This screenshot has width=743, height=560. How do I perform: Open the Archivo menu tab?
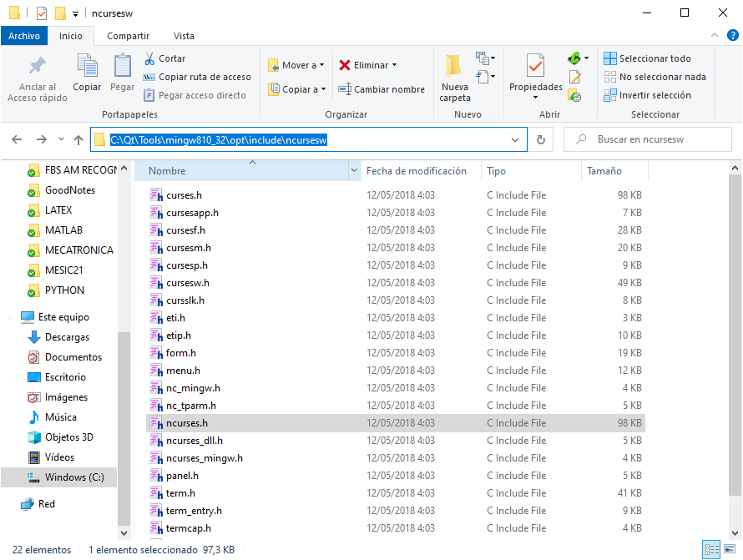[x=24, y=36]
